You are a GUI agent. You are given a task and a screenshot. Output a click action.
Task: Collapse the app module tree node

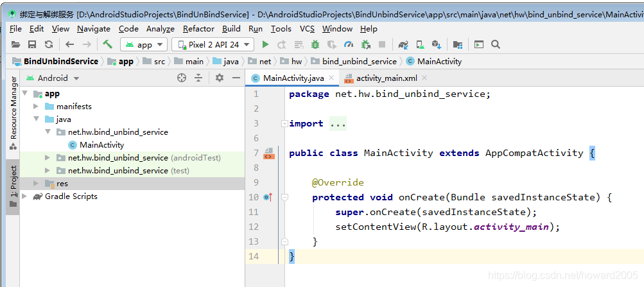(x=26, y=94)
